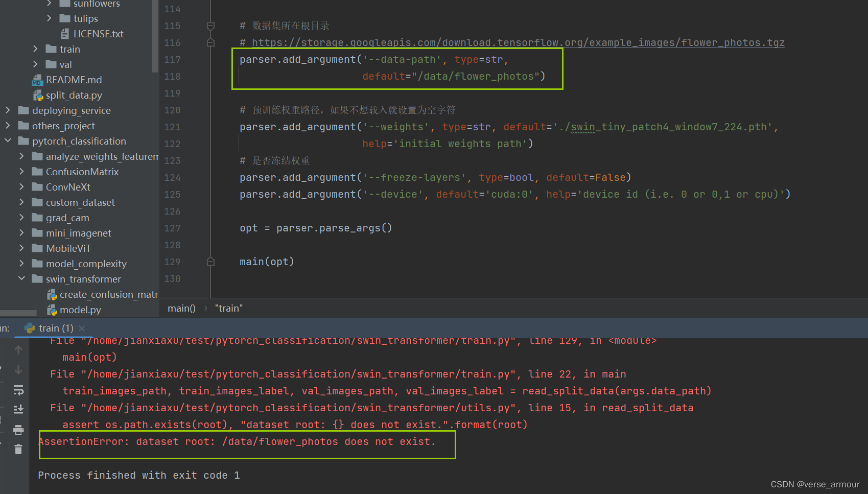Place cursor on main(opt) code line

point(267,262)
